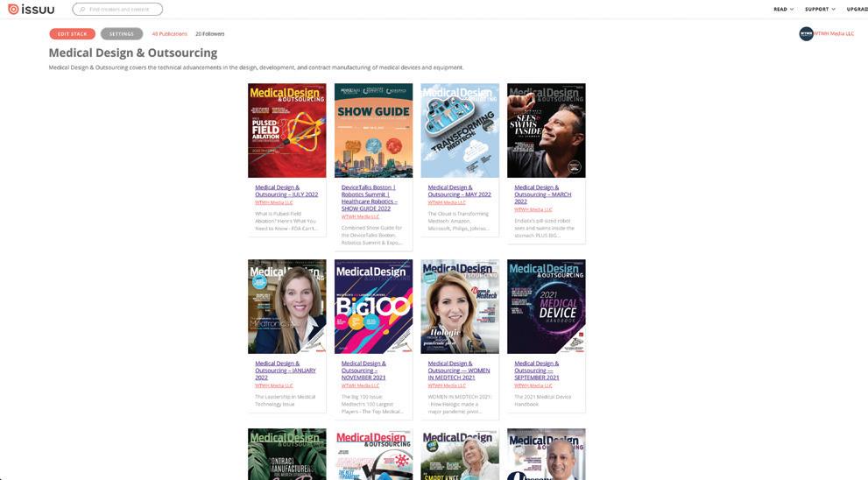Open the 20 Followers link
Image resolution: width=868 pixels, height=480 pixels.
tap(210, 34)
